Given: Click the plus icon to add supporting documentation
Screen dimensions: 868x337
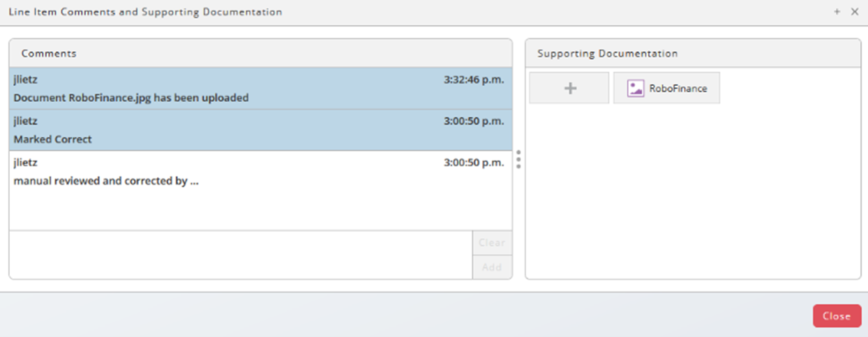Looking at the screenshot, I should point(569,89).
